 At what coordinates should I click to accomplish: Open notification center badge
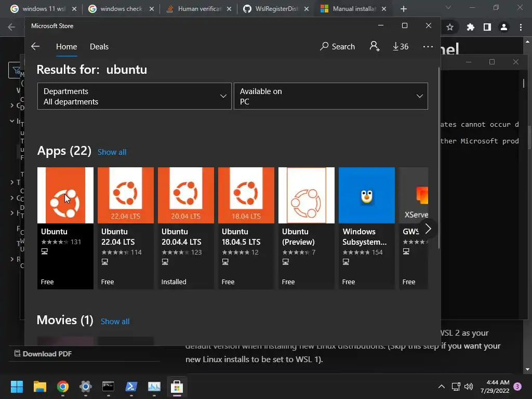pos(518,387)
